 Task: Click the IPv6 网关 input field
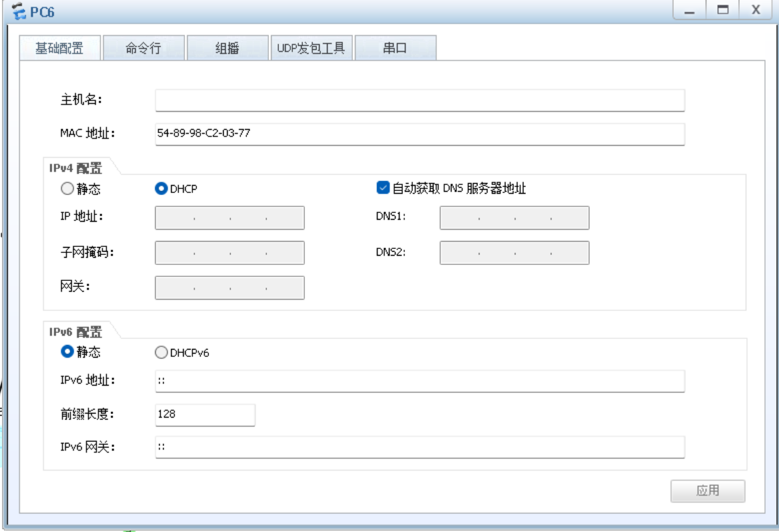[420, 447]
